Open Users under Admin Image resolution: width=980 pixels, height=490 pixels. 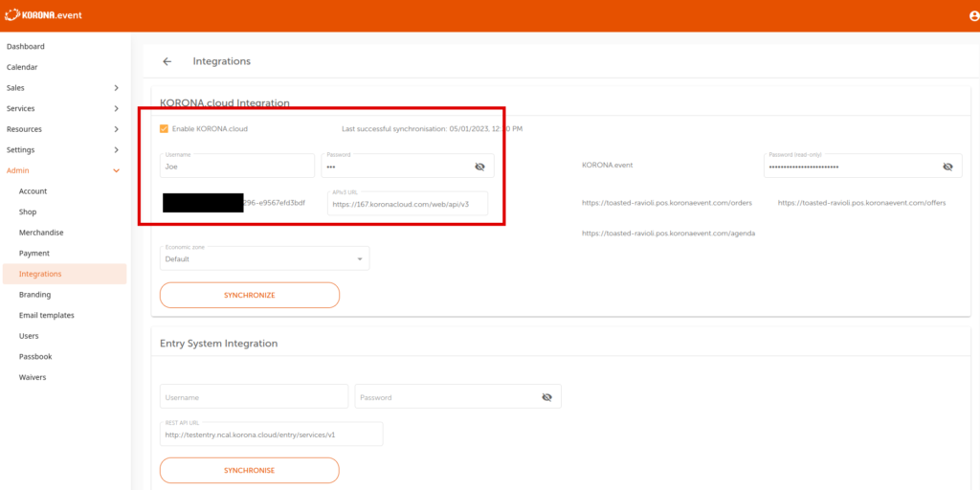[29, 336]
